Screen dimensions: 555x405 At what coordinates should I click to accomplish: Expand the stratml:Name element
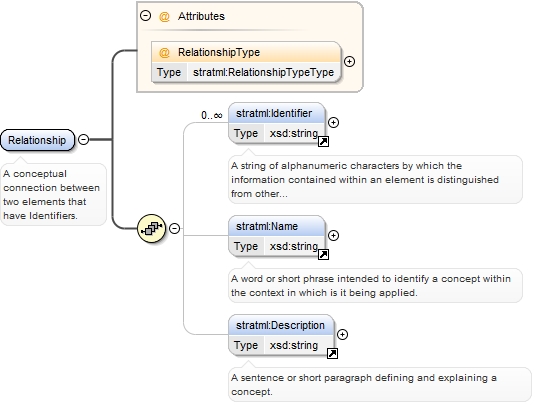333,235
